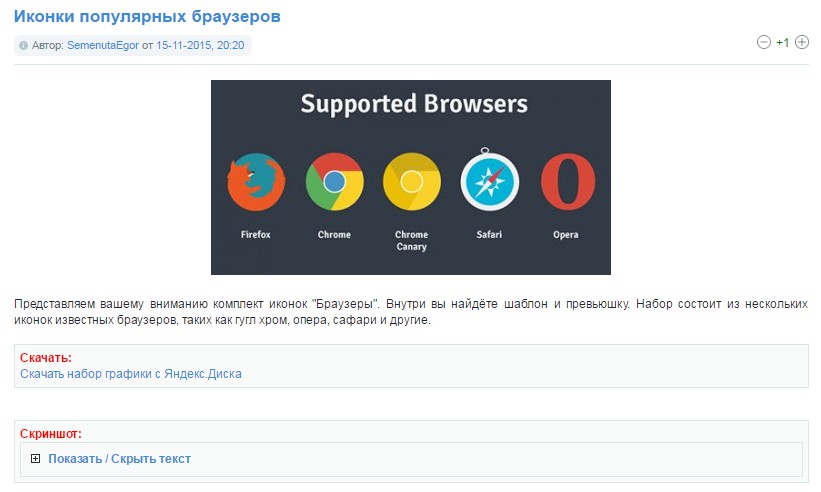Click the red Opera icon
Viewport: 821px width, 492px height.
[567, 182]
